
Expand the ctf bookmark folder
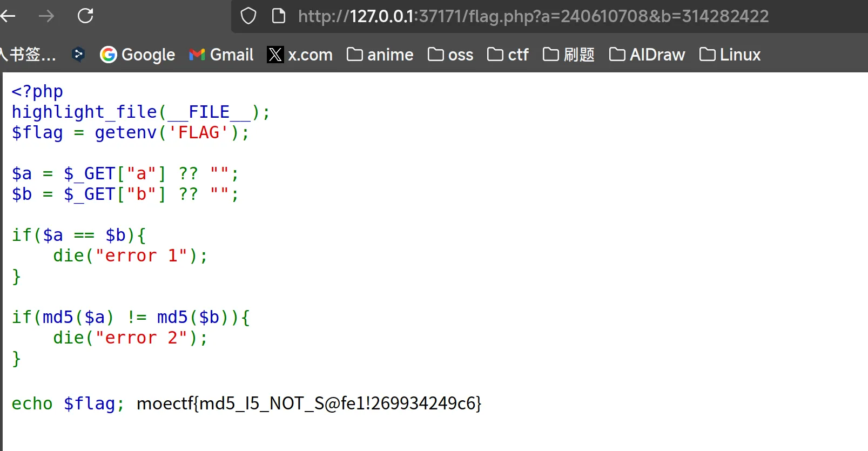coord(508,55)
